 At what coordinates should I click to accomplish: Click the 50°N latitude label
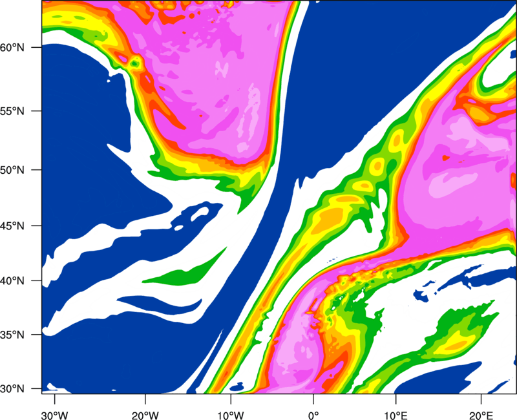(12, 170)
